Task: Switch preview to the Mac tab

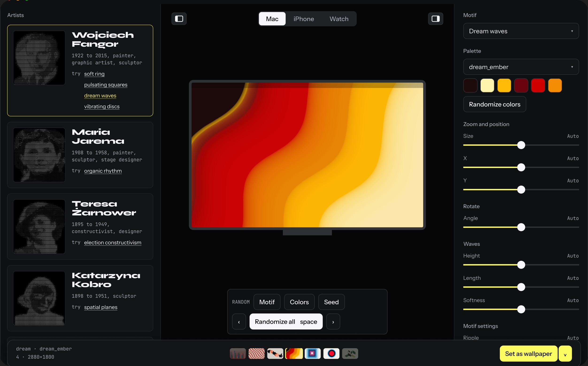Action: point(272,19)
